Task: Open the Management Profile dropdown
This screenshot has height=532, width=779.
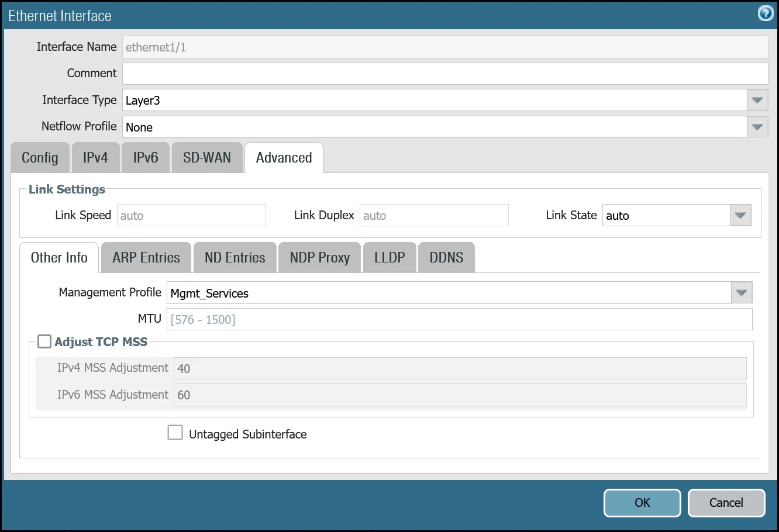Action: coord(741,292)
